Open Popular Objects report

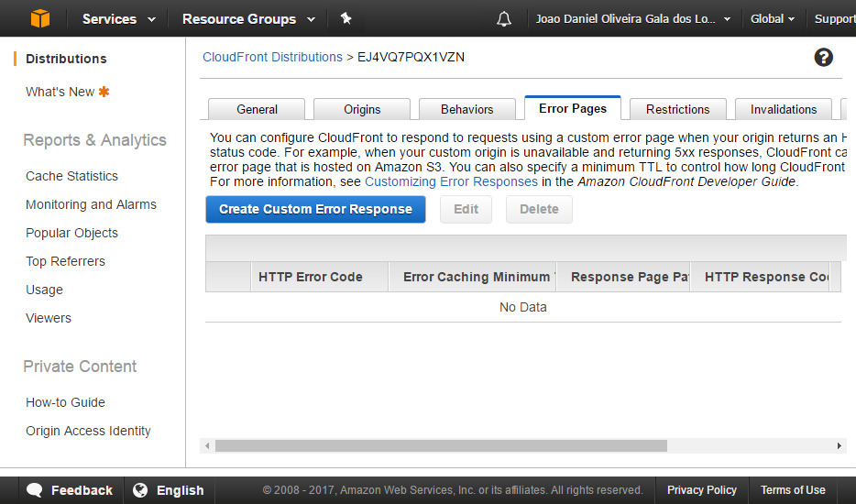click(x=71, y=233)
